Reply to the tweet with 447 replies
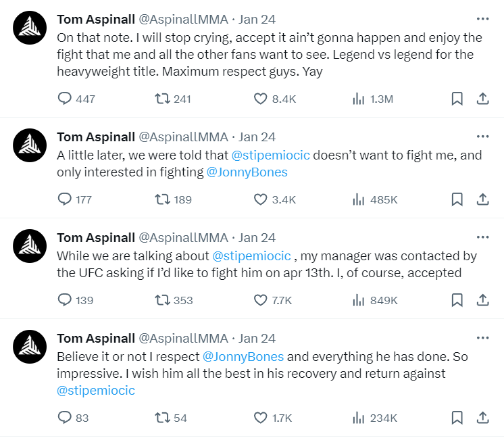Viewport: 504px width, 438px height. 65,99
